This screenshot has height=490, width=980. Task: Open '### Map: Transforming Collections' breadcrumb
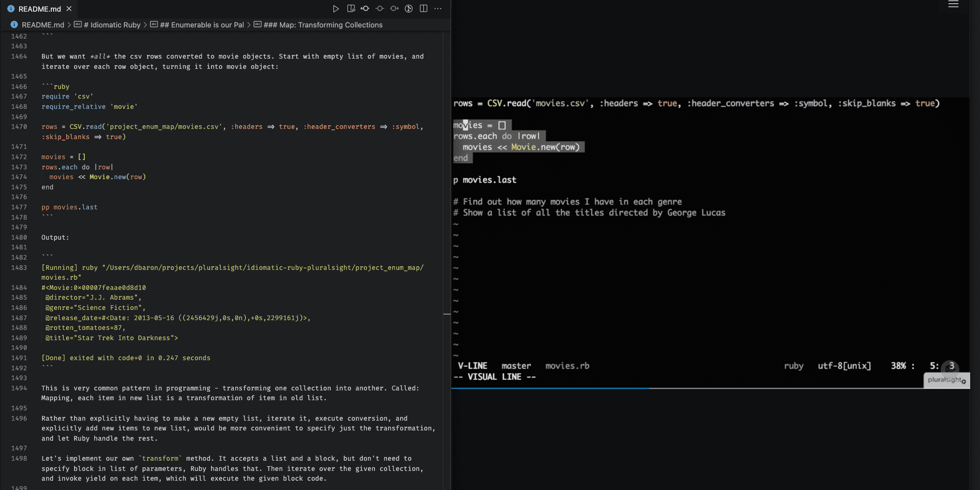pos(323,25)
